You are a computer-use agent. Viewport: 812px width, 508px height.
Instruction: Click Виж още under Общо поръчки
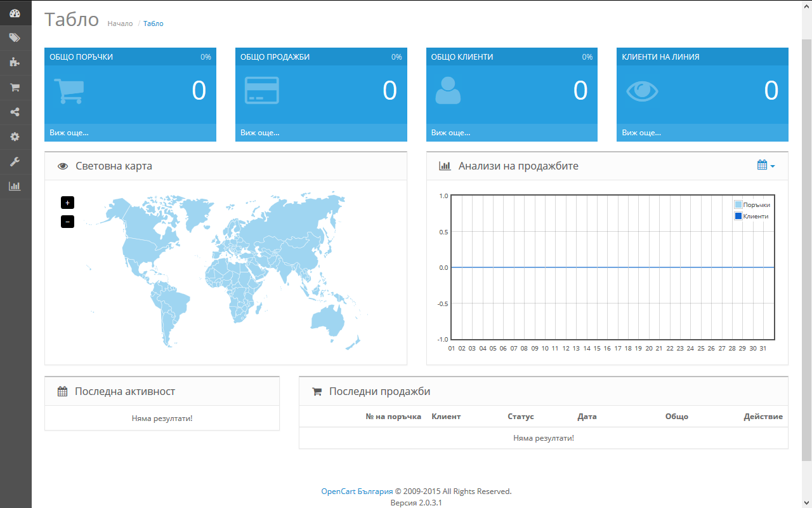[69, 133]
